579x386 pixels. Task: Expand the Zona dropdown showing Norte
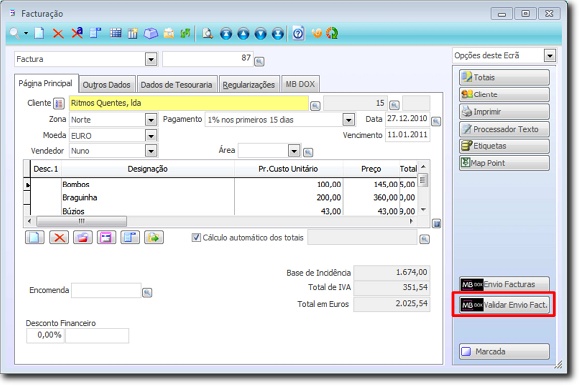point(151,120)
